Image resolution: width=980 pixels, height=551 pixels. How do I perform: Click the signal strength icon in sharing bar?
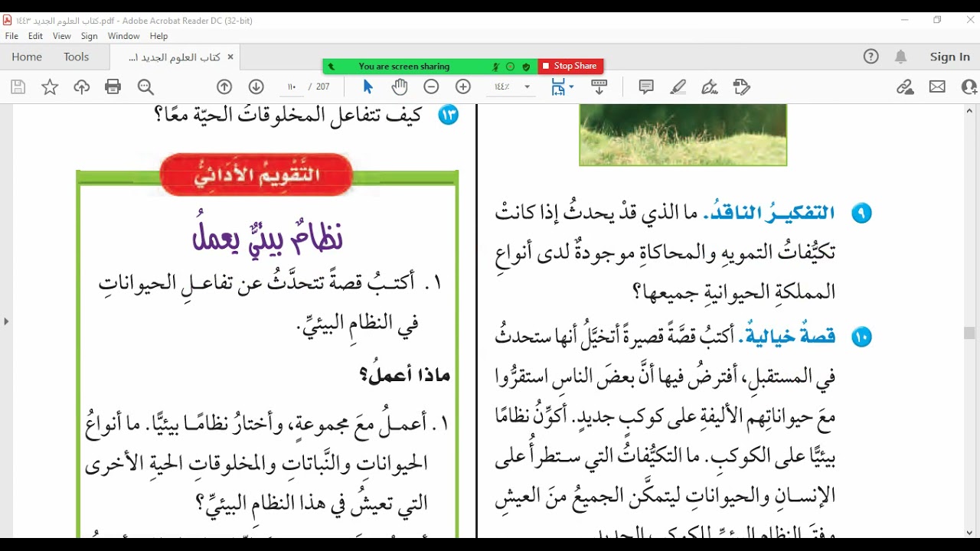(332, 67)
